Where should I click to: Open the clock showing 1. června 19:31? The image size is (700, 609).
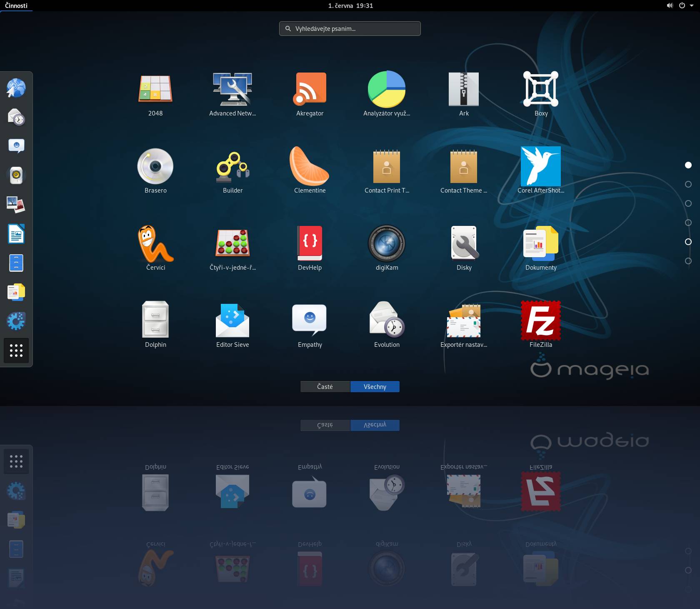pos(350,5)
